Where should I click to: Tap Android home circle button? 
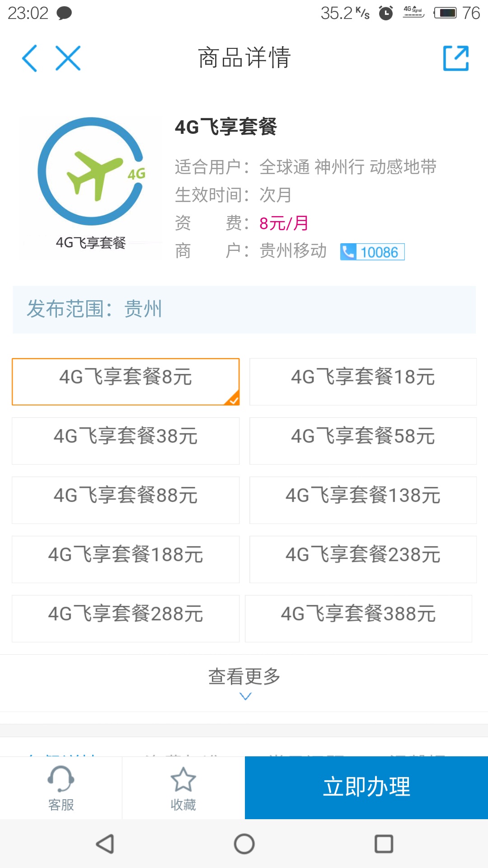coord(244,844)
